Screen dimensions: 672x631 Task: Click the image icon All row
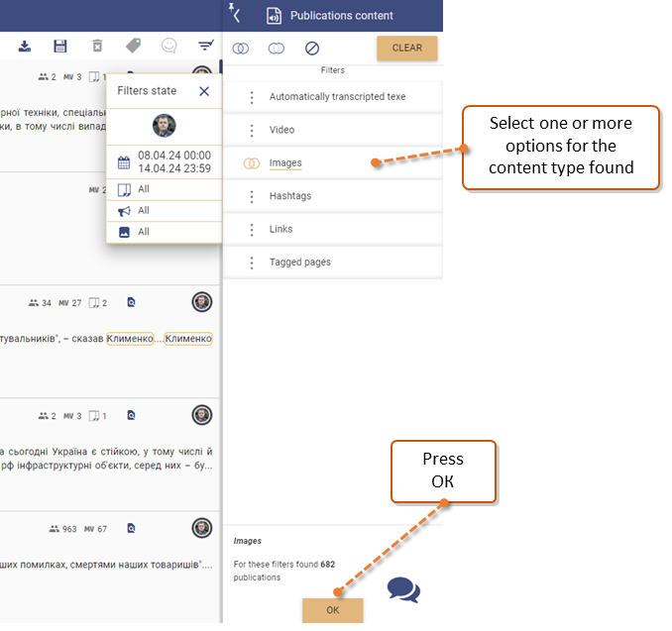pos(165,232)
